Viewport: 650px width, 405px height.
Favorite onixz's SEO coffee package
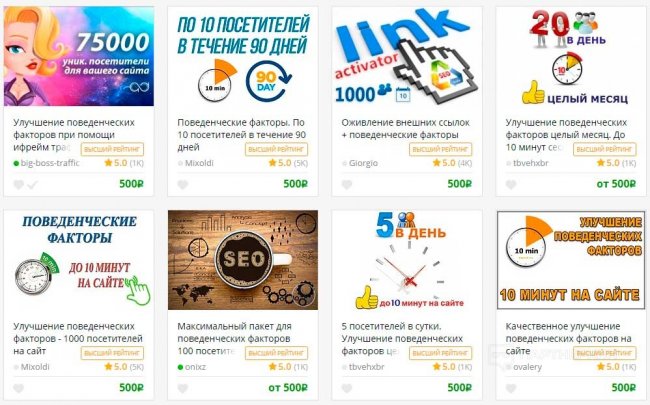click(x=183, y=388)
